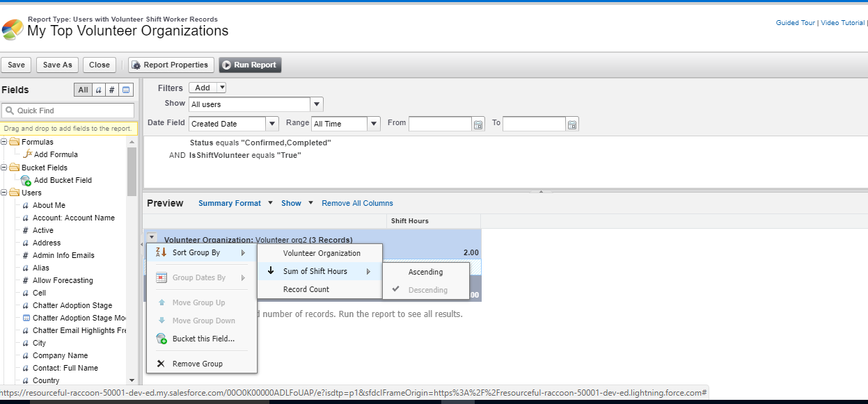Filter fields by text type icon
Screen dimensions: 868x404
(98, 90)
